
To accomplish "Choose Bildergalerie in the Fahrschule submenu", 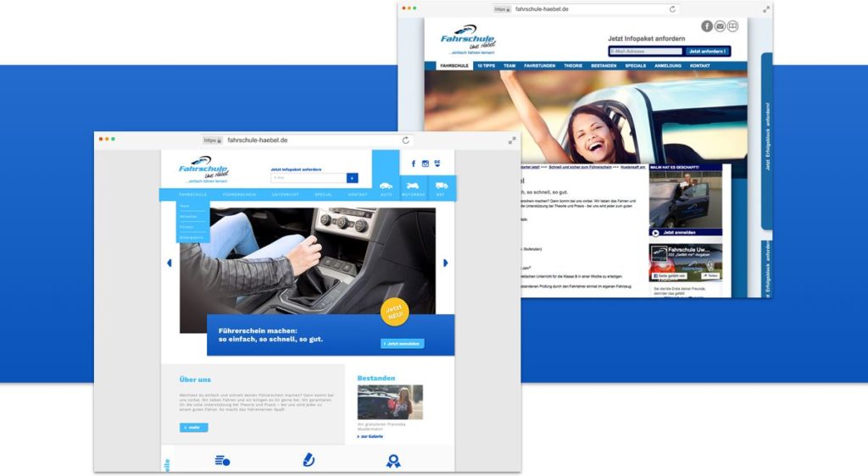I will click(x=191, y=238).
